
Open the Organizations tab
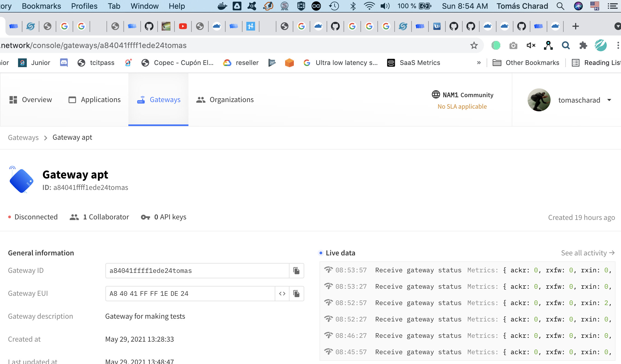[x=225, y=100]
